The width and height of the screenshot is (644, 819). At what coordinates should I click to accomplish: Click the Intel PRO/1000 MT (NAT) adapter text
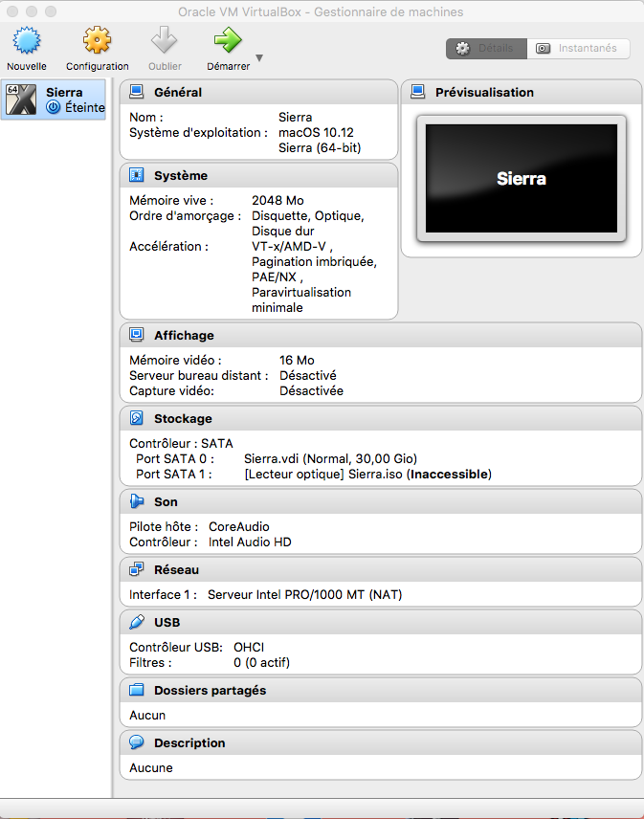304,594
